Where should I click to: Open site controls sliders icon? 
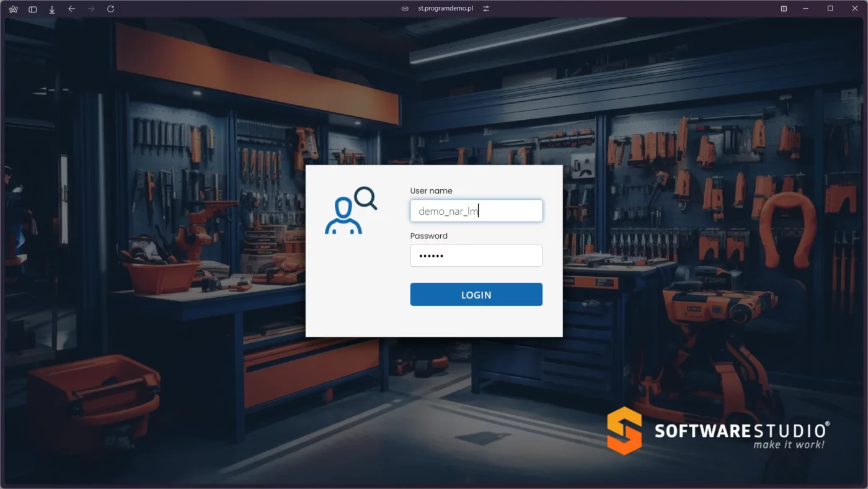point(486,9)
